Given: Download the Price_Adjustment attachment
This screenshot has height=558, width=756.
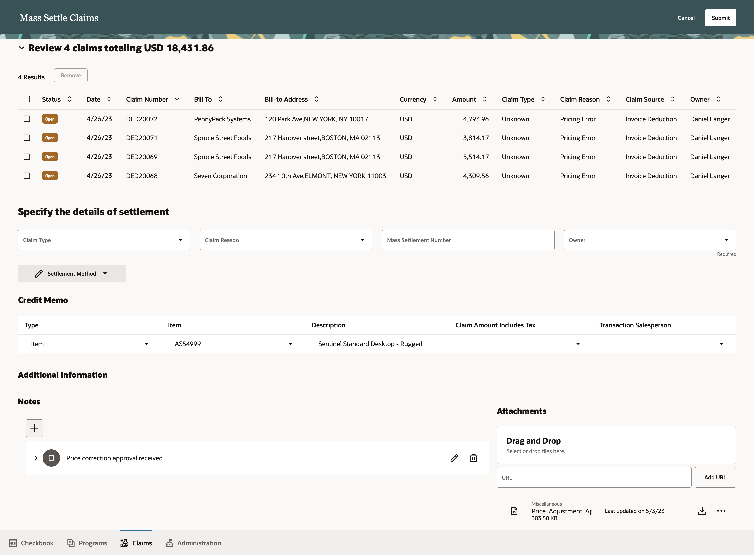Looking at the screenshot, I should coord(702,511).
